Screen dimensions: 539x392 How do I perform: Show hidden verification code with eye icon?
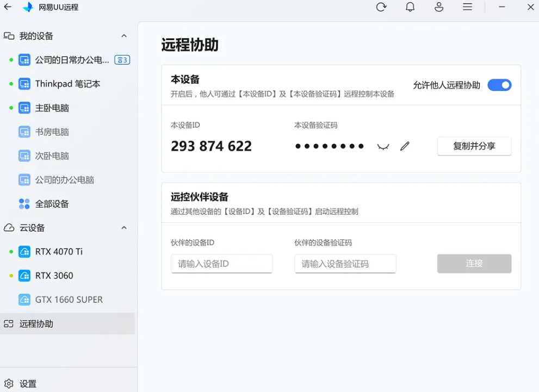tap(383, 146)
